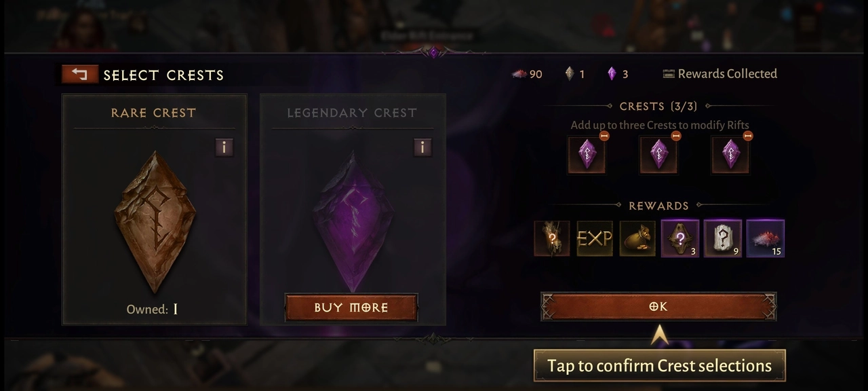The width and height of the screenshot is (868, 391).
Task: Tap the Buy More button
Action: click(351, 308)
